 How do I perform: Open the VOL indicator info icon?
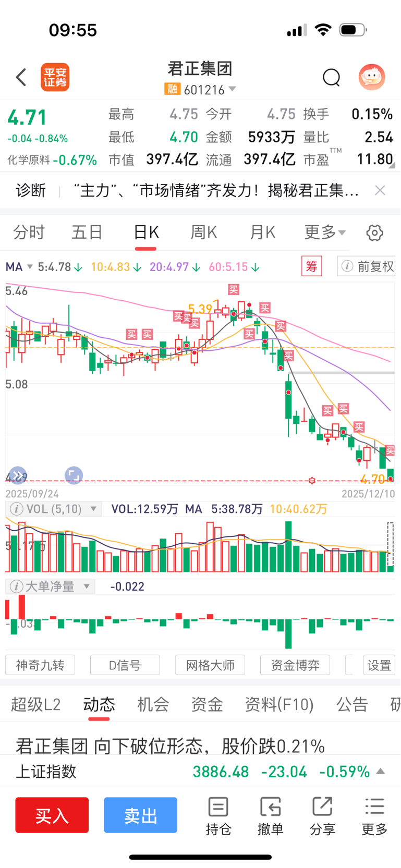(x=17, y=509)
